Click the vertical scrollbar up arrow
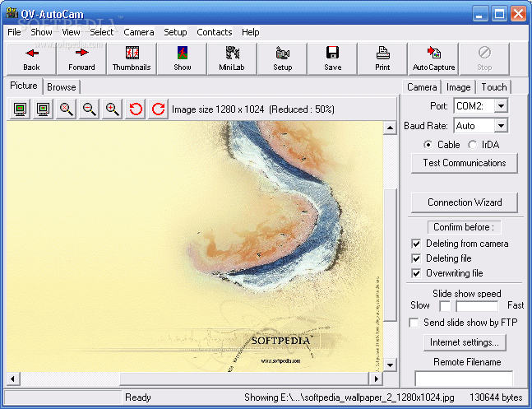532x409 pixels. pos(390,128)
